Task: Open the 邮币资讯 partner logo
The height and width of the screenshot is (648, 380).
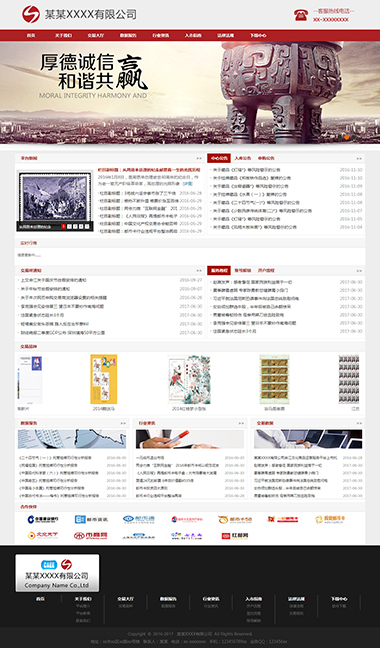Action: (91, 519)
